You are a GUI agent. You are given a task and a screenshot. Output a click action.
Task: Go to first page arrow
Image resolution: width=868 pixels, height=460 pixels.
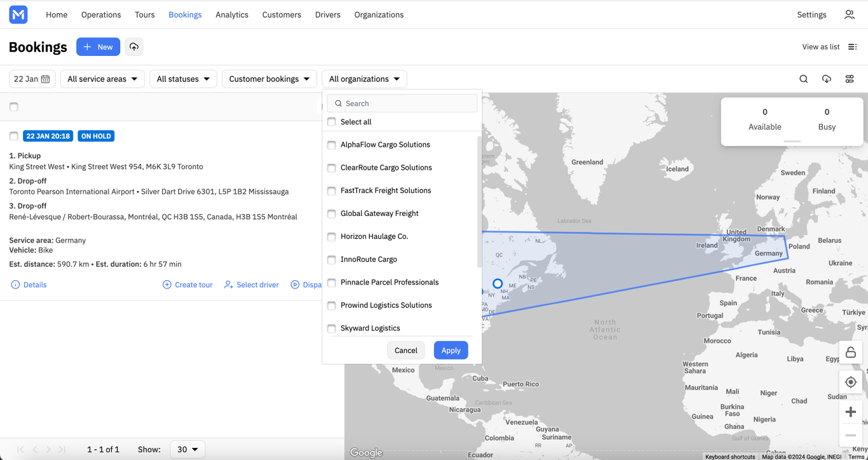point(21,449)
